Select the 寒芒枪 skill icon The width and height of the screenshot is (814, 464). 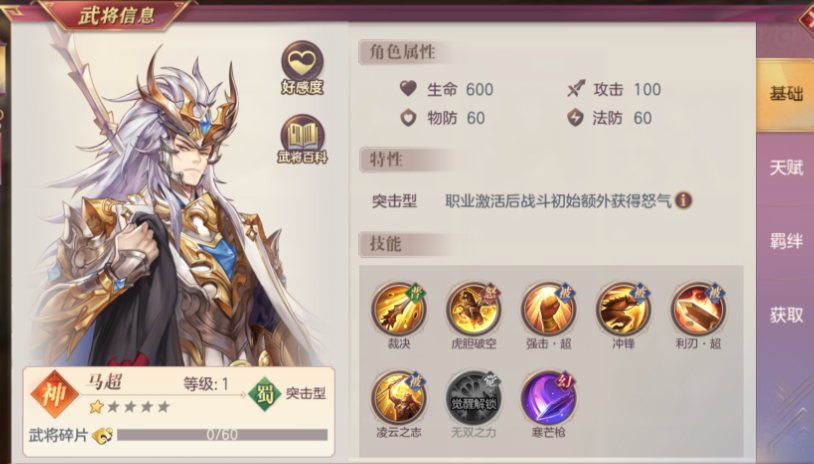coord(549,399)
